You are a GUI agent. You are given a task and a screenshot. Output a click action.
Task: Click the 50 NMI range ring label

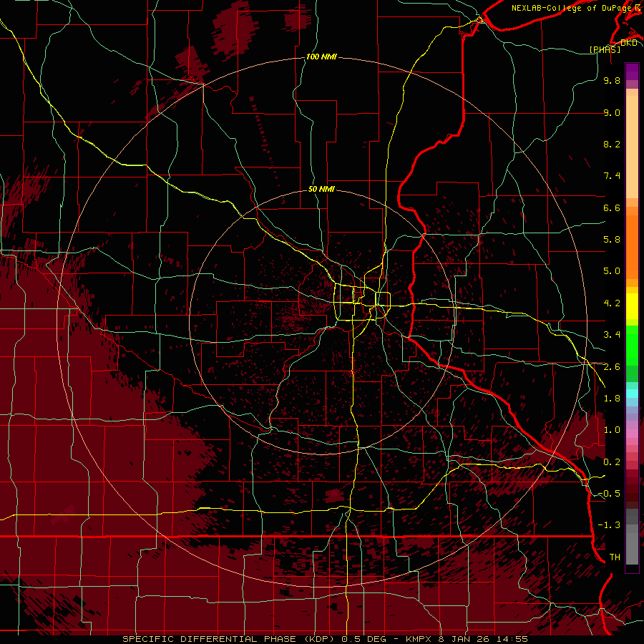[x=321, y=189]
